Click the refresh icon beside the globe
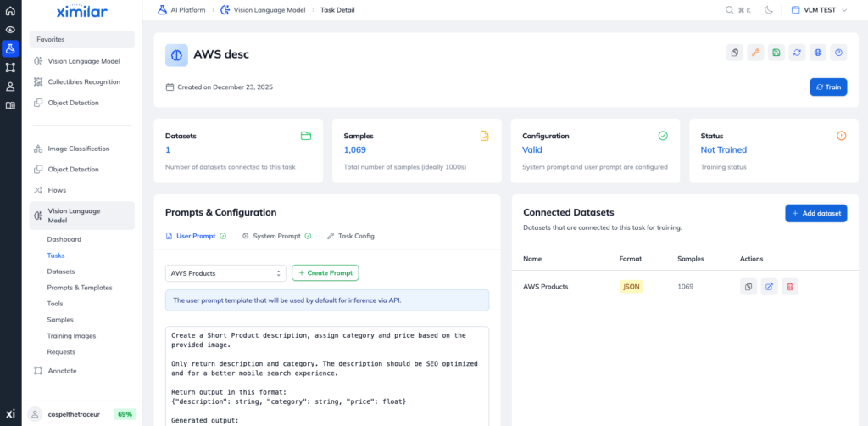 pyautogui.click(x=797, y=53)
